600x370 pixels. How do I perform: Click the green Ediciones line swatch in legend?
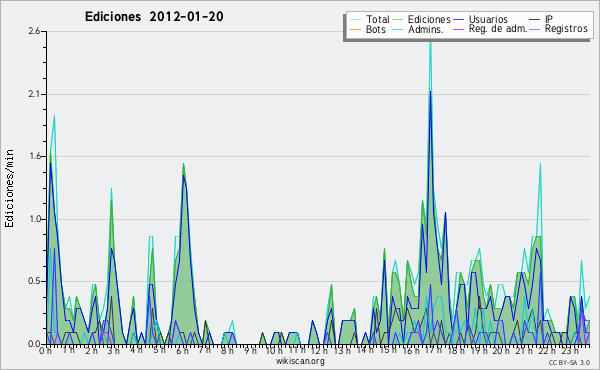coord(398,20)
